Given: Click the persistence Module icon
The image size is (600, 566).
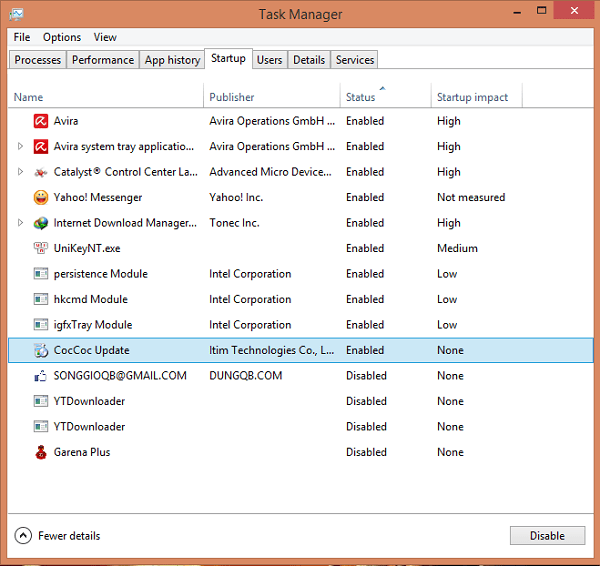Looking at the screenshot, I should [41, 274].
